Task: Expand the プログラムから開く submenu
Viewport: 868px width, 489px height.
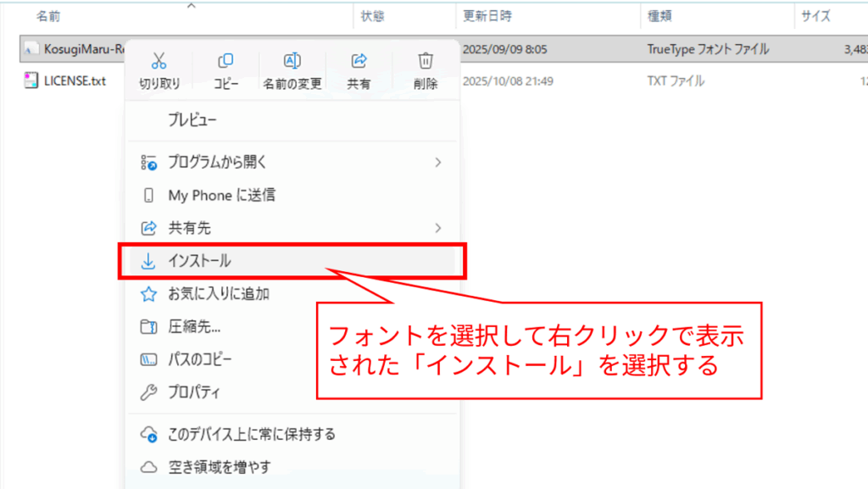Action: tap(437, 161)
